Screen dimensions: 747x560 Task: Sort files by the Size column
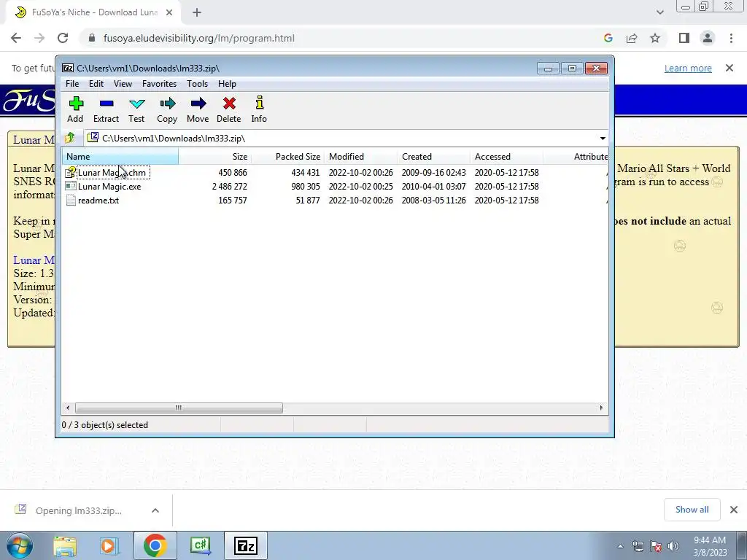[215, 156]
